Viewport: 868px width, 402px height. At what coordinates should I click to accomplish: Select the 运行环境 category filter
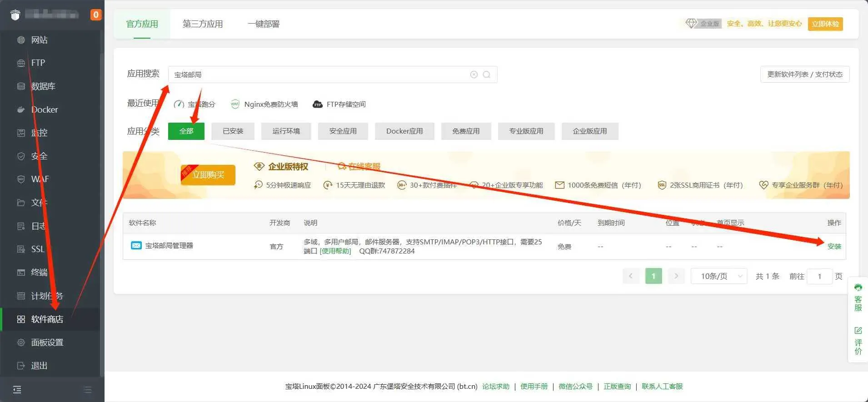tap(286, 131)
